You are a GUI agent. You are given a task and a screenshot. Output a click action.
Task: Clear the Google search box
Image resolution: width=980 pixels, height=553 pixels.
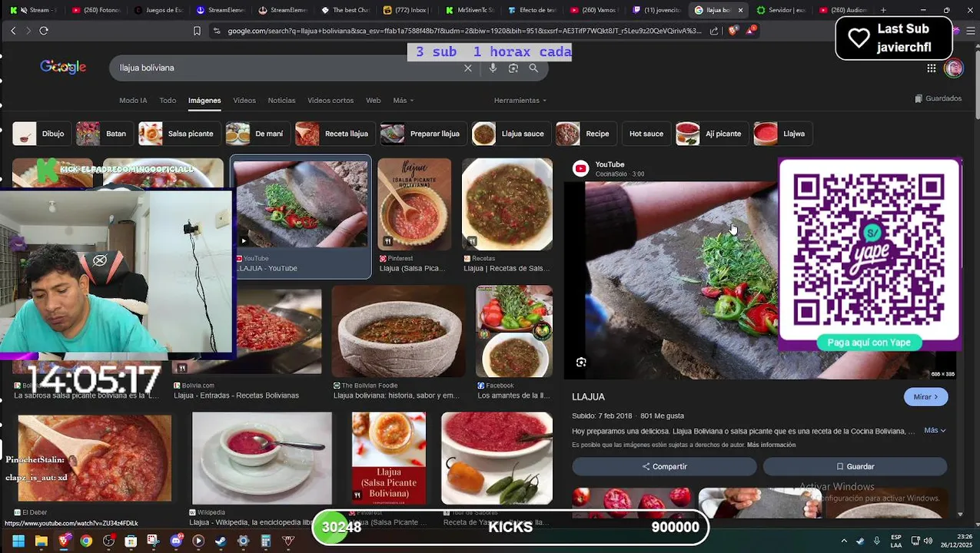pyautogui.click(x=467, y=68)
